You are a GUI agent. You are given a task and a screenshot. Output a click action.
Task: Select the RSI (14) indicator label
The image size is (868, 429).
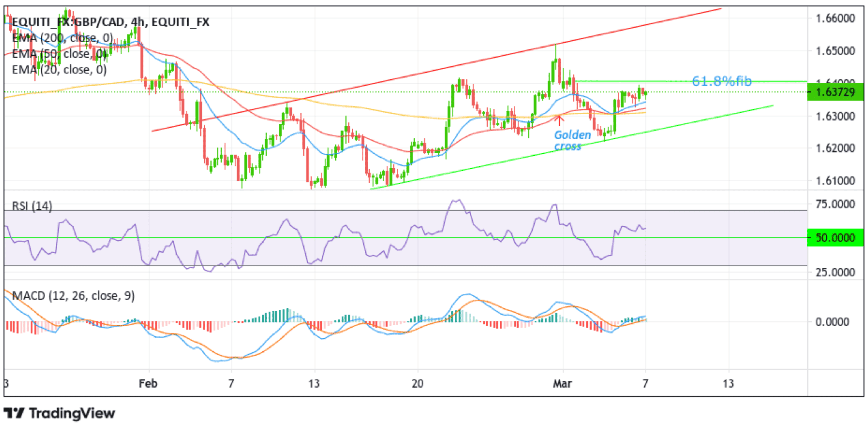click(32, 206)
